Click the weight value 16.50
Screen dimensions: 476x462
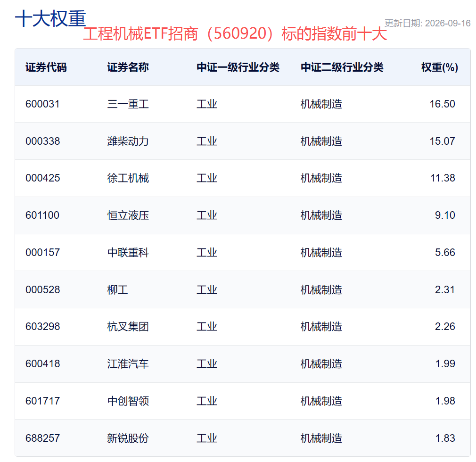pyautogui.click(x=442, y=104)
